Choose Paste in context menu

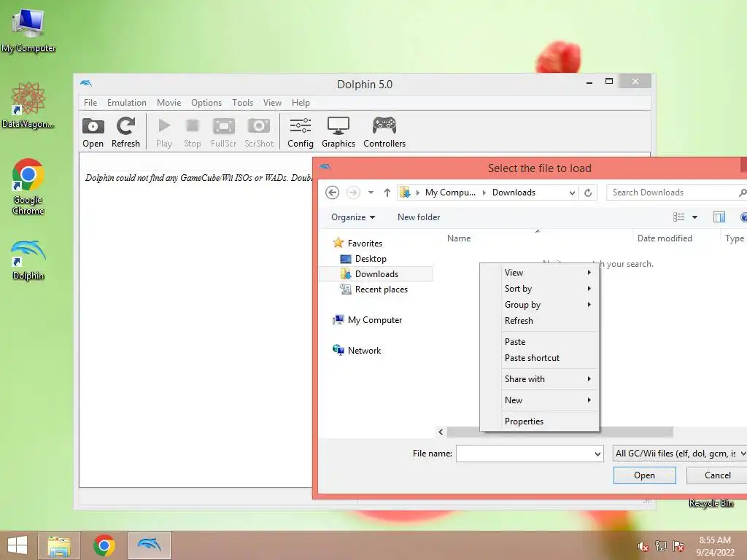539,342
